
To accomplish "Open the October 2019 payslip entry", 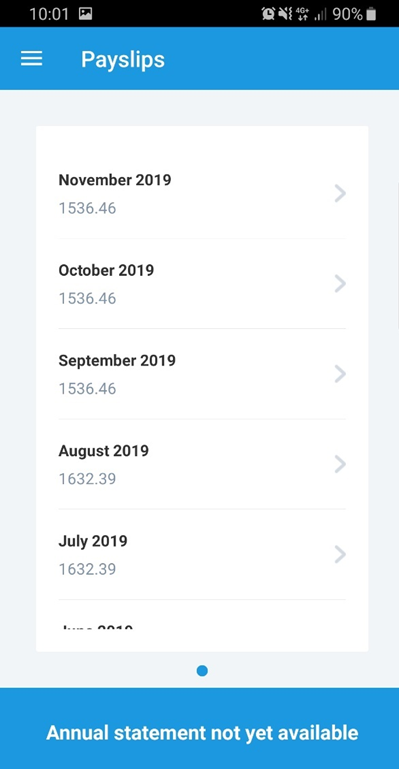I will click(202, 284).
